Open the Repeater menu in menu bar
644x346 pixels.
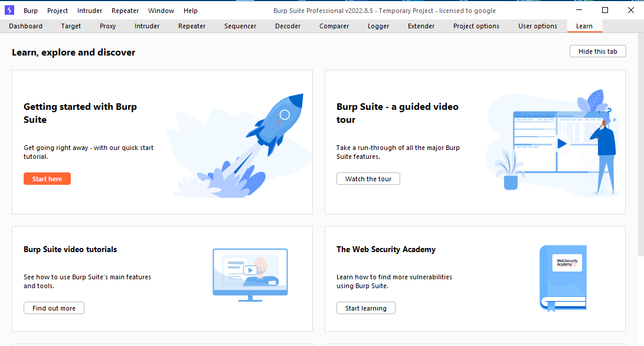125,11
